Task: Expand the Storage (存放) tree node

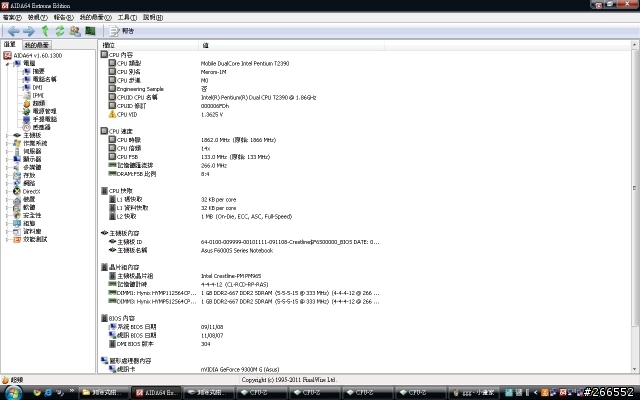Action: coord(7,176)
